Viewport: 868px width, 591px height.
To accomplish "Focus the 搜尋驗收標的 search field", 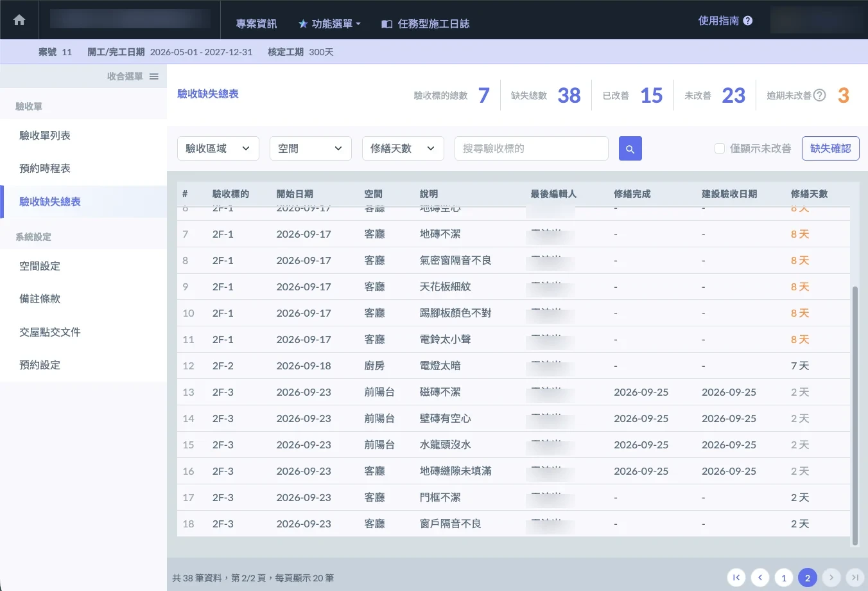I will tap(532, 148).
